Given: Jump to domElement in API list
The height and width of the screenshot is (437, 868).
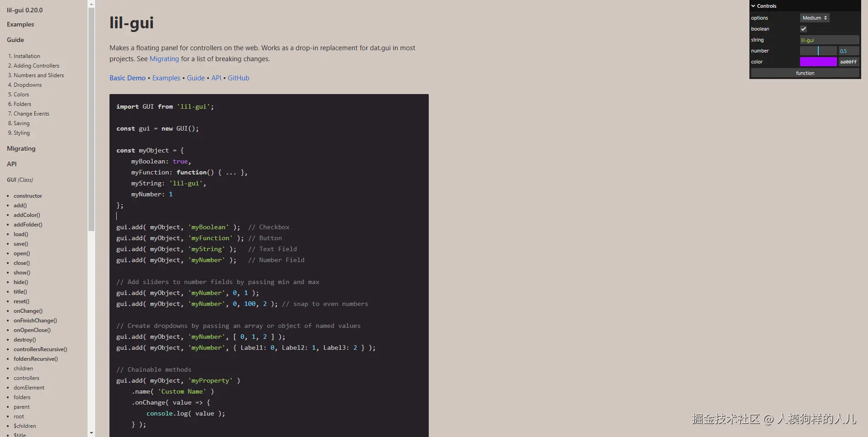Looking at the screenshot, I should click(x=29, y=388).
